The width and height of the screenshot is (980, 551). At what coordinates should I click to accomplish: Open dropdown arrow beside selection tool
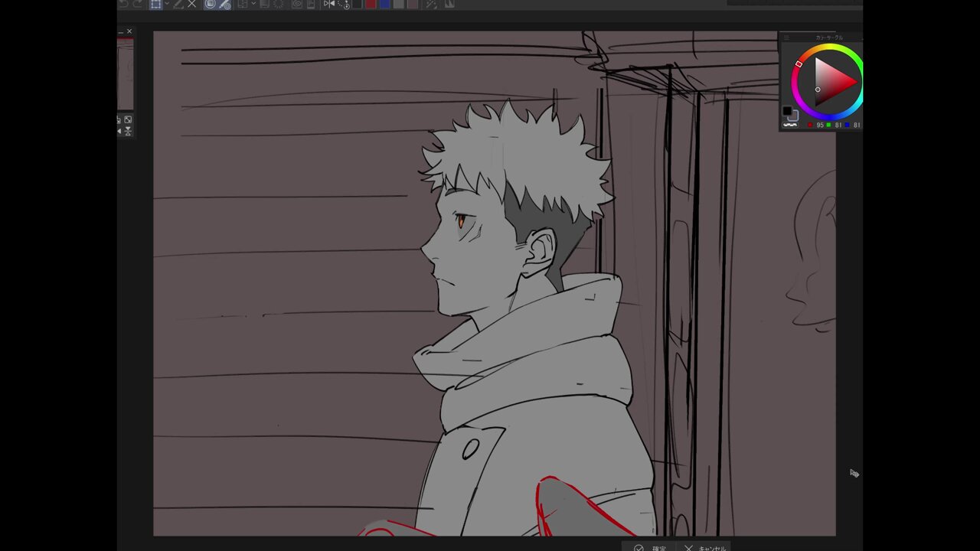[x=166, y=4]
